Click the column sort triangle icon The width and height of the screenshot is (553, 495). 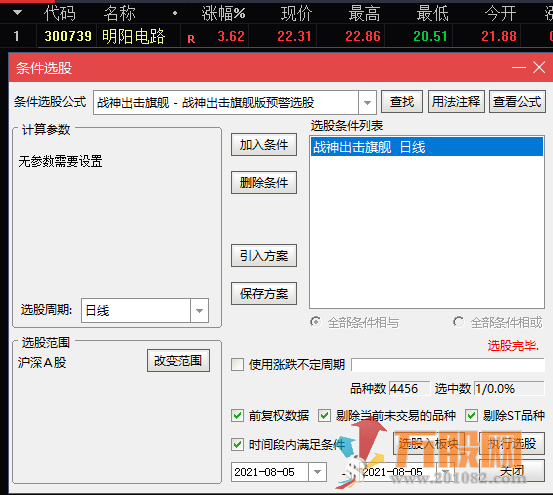(x=17, y=13)
